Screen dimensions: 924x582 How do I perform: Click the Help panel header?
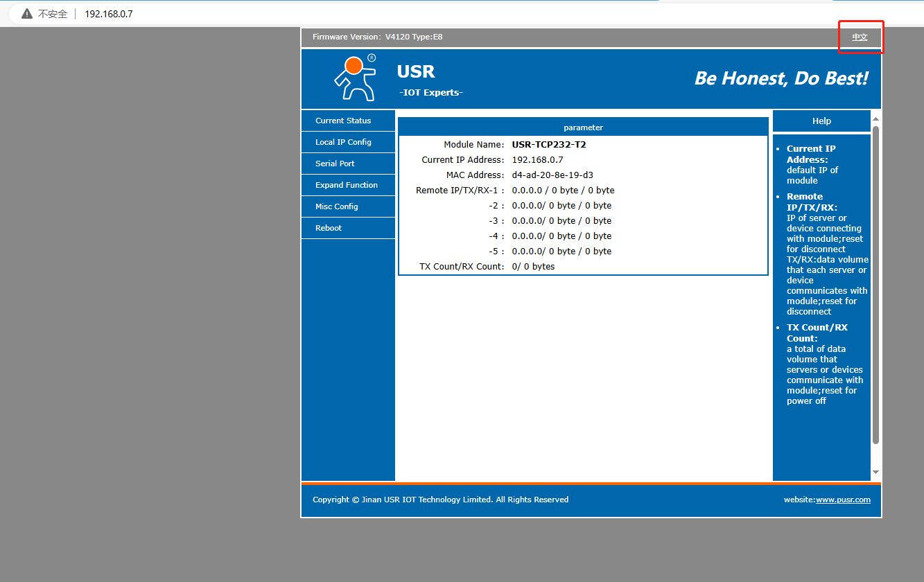(x=821, y=121)
